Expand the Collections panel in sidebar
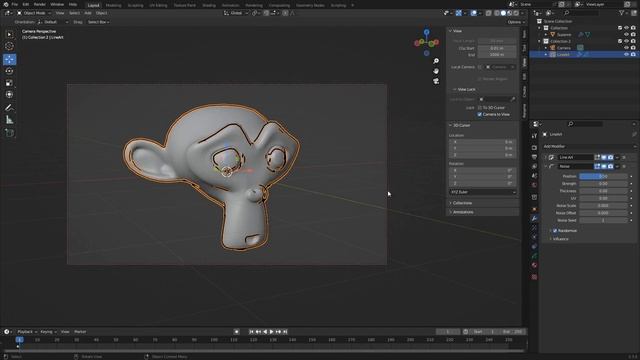The height and width of the screenshot is (360, 640). coord(462,203)
